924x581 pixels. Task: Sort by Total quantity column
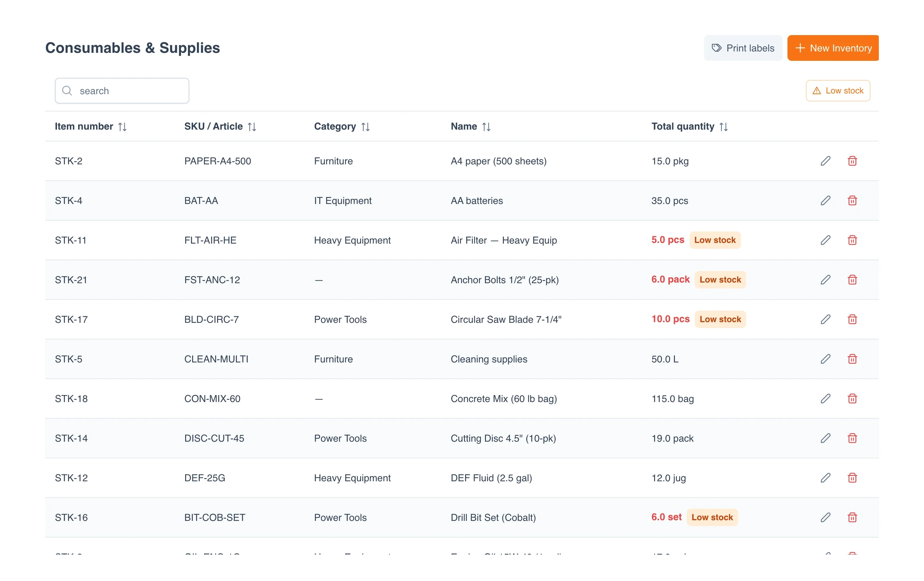pyautogui.click(x=723, y=126)
